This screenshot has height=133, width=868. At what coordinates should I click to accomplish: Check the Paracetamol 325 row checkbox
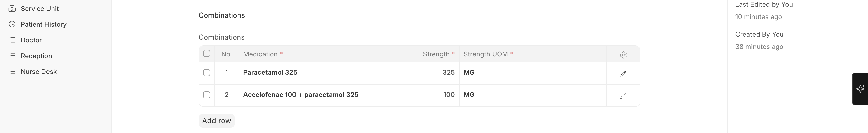207,73
